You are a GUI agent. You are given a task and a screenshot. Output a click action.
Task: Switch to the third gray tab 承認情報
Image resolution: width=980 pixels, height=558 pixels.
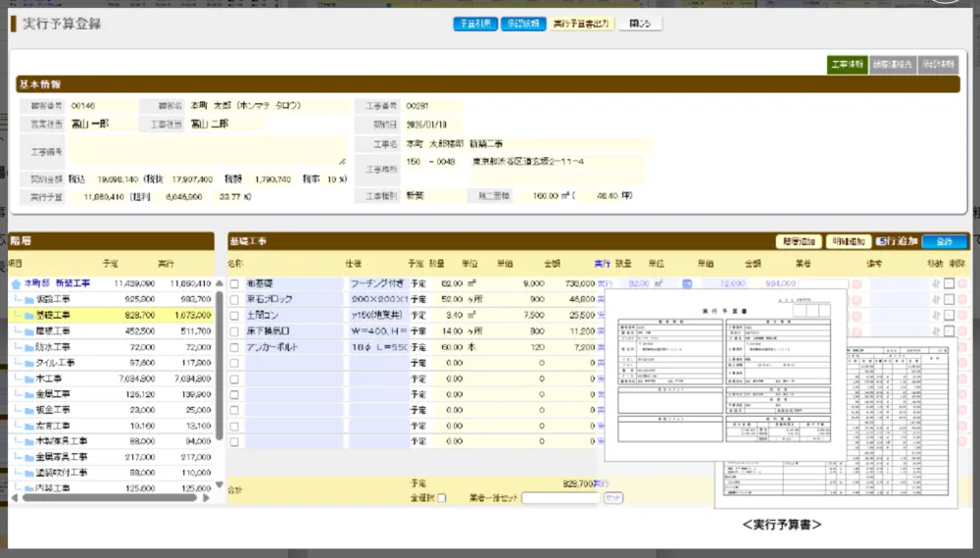(x=938, y=65)
